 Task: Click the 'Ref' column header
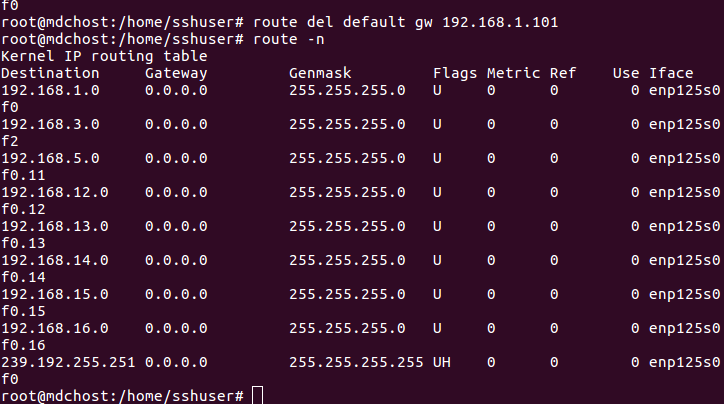pyautogui.click(x=562, y=73)
